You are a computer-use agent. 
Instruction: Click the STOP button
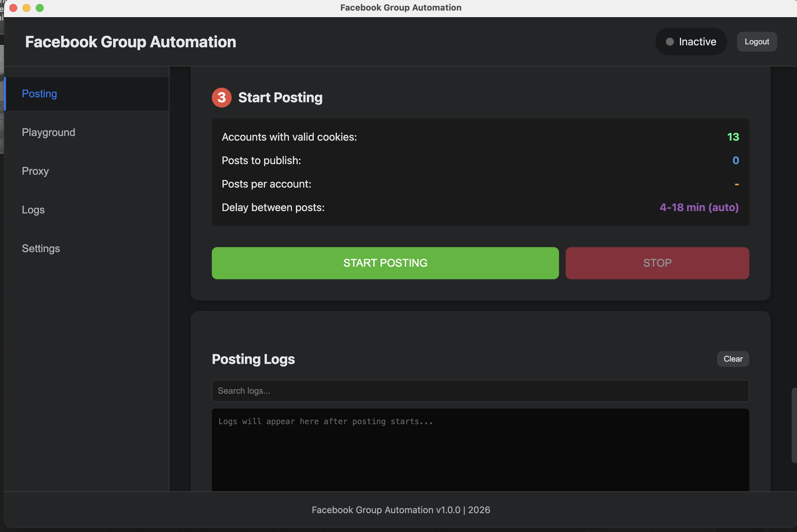(x=657, y=263)
